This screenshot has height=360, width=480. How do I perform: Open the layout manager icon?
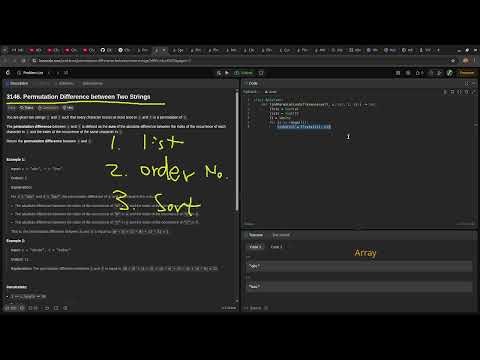coord(398,73)
